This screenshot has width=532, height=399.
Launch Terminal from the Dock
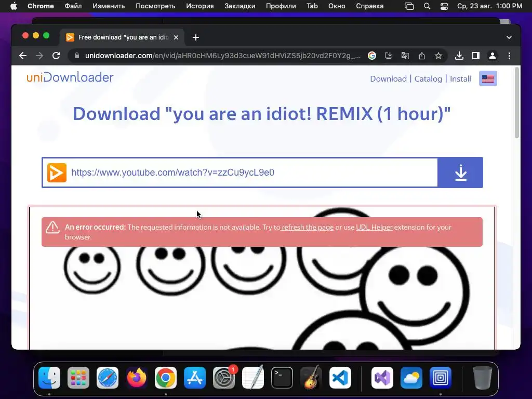282,378
